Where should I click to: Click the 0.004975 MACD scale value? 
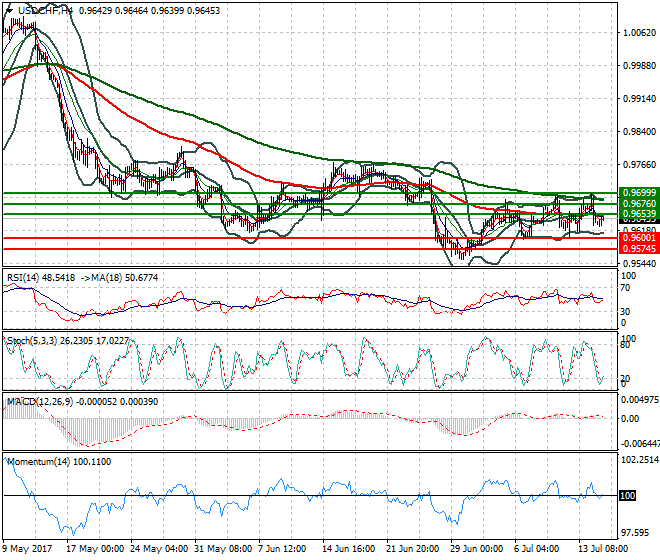pos(640,400)
